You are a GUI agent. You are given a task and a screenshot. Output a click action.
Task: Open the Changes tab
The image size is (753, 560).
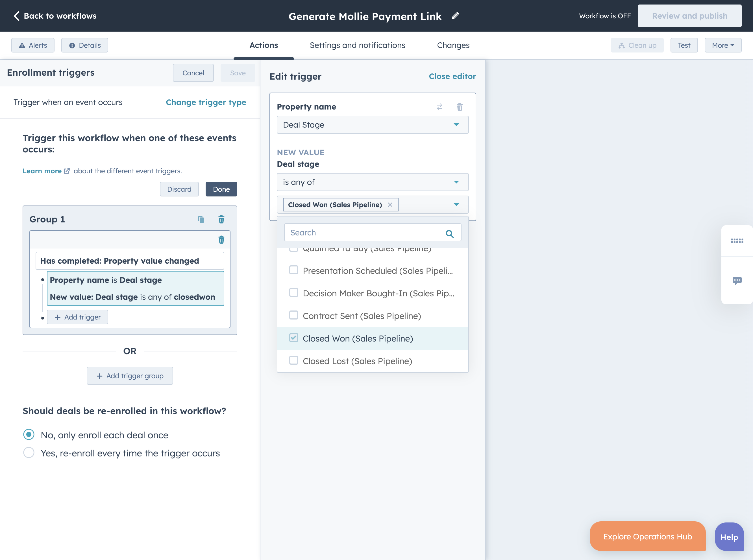coord(453,45)
